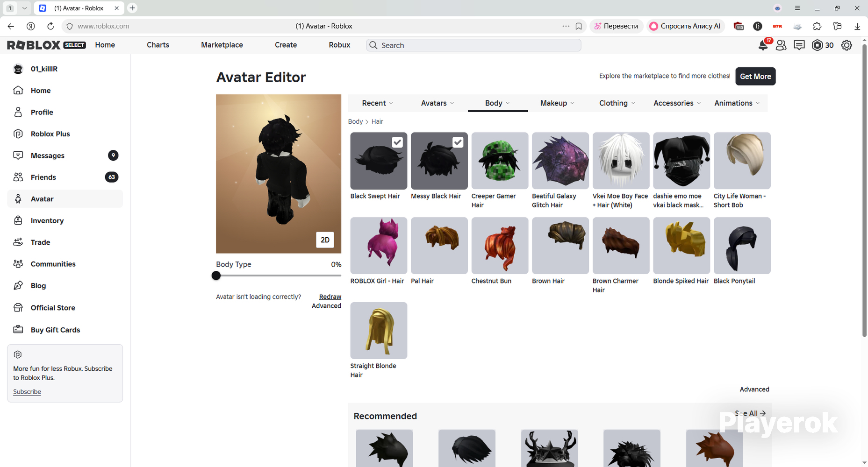The height and width of the screenshot is (467, 868).
Task: Open notifications bell in Roblox header
Action: click(x=763, y=45)
